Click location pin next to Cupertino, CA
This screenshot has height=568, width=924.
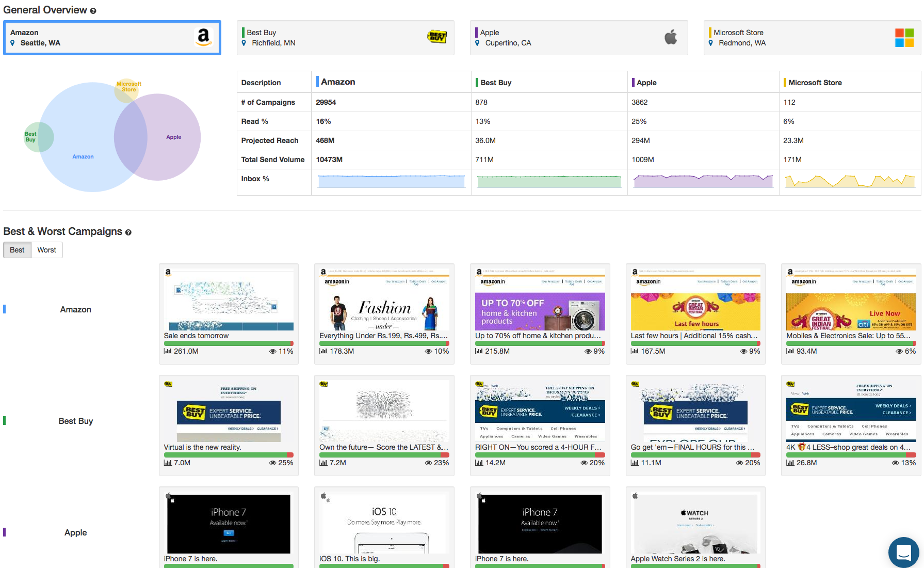(x=478, y=43)
